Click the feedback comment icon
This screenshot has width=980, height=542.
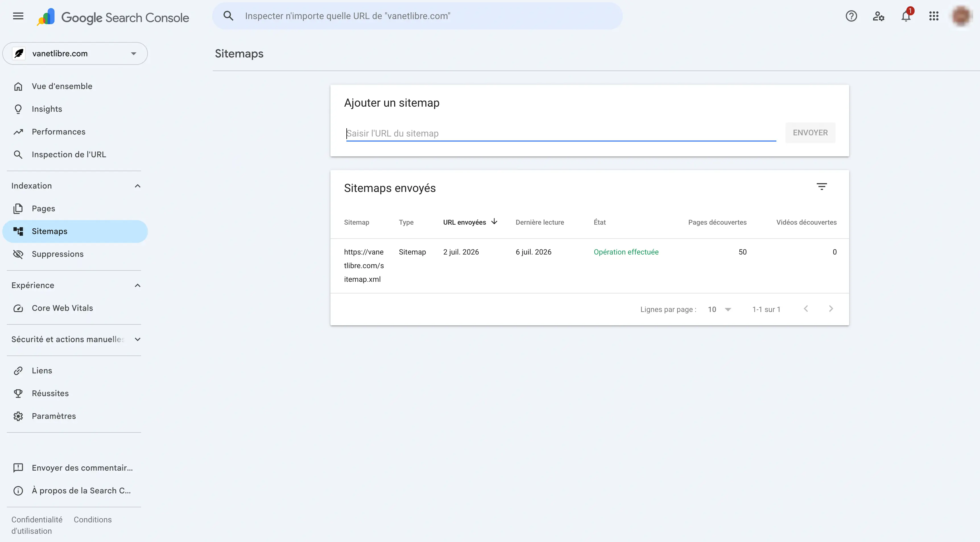(18, 468)
